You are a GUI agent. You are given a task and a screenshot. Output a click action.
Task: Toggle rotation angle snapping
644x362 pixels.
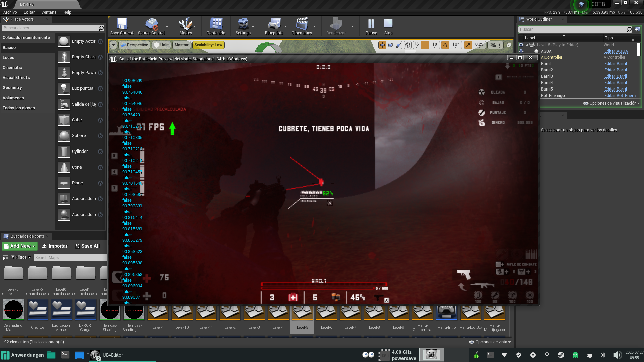point(445,45)
